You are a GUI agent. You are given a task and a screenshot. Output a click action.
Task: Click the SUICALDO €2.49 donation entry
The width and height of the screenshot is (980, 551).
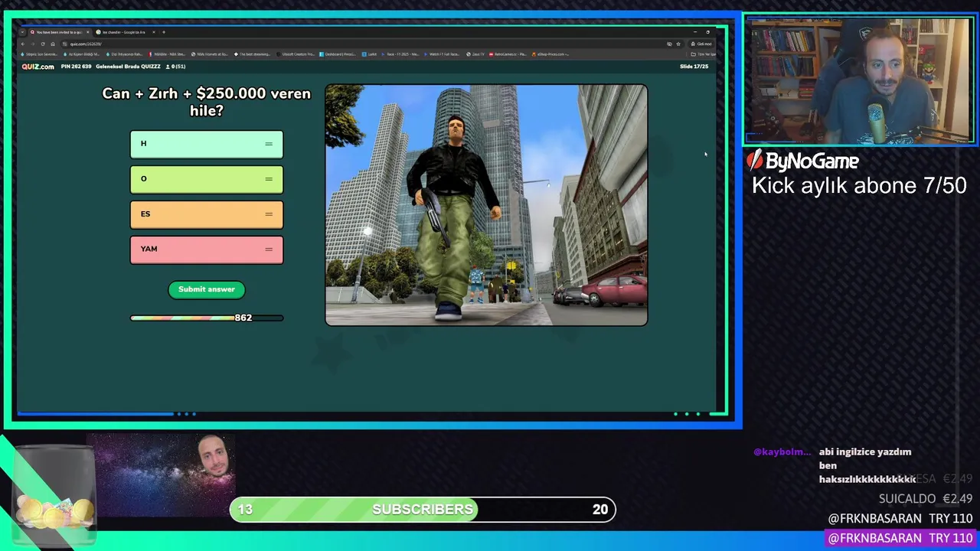[x=925, y=499]
